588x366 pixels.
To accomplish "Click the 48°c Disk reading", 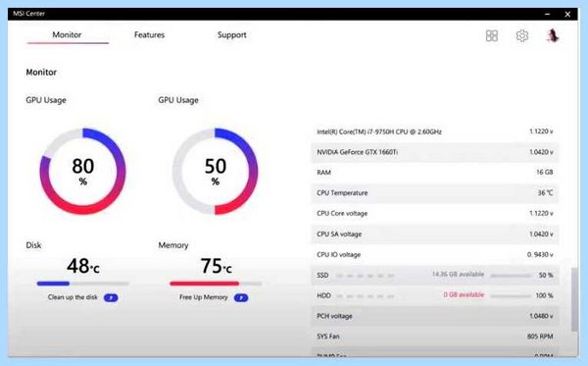I will pyautogui.click(x=83, y=266).
